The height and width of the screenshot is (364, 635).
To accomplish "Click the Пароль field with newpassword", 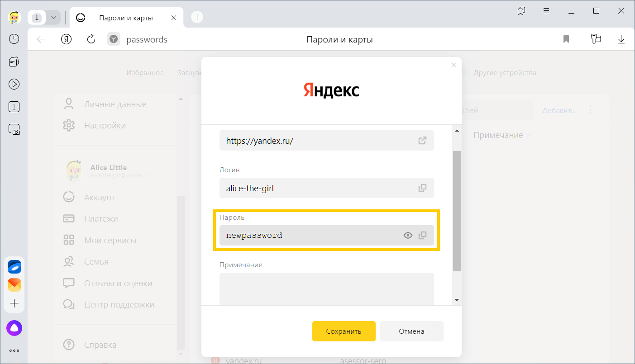I will 326,235.
